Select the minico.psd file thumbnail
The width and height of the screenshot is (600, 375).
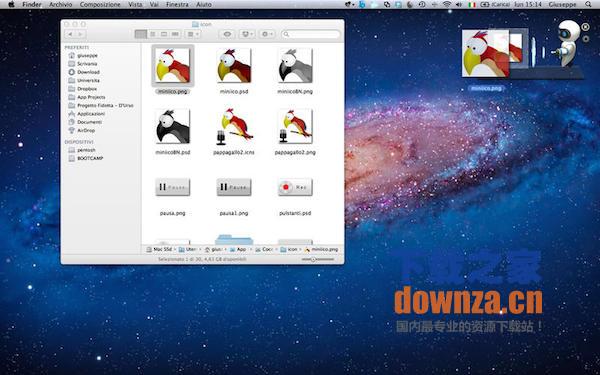[234, 65]
